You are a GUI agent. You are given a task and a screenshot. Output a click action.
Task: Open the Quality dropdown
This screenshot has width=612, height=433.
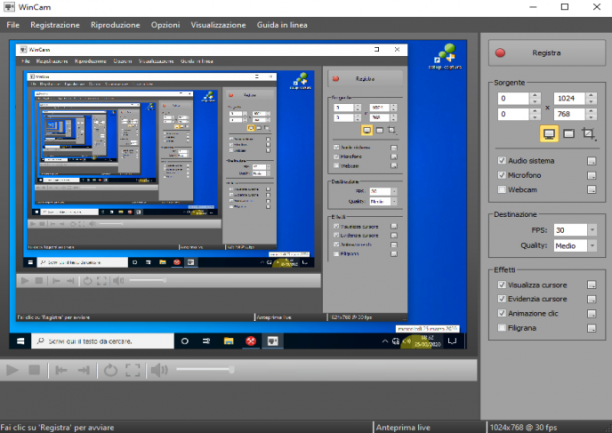(x=592, y=246)
